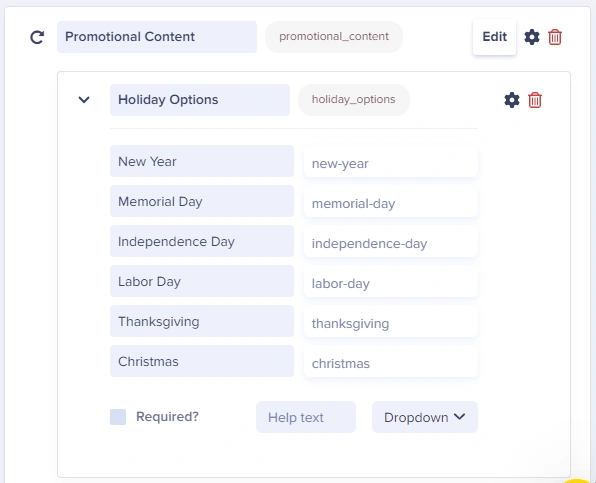Select the Promotional Content name field

pos(157,37)
